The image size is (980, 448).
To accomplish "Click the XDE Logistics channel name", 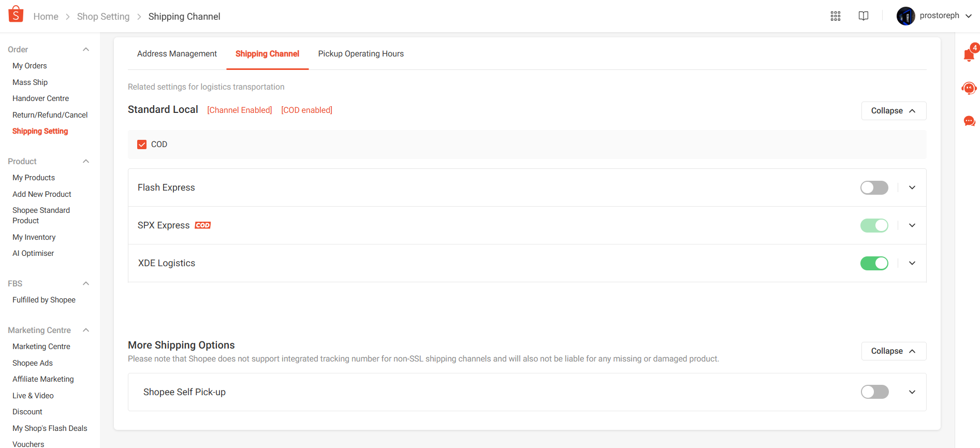I will [x=167, y=263].
